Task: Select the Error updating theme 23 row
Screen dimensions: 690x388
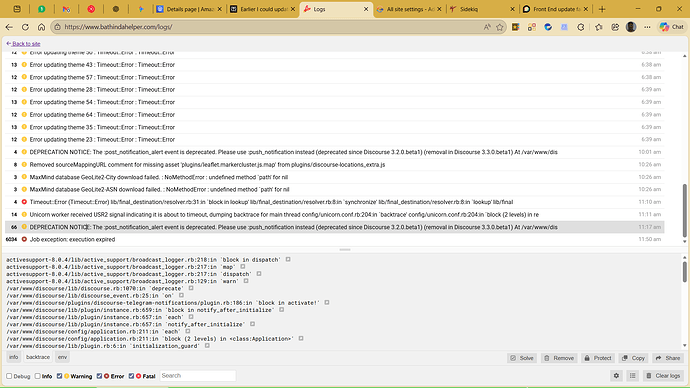Action: point(334,139)
